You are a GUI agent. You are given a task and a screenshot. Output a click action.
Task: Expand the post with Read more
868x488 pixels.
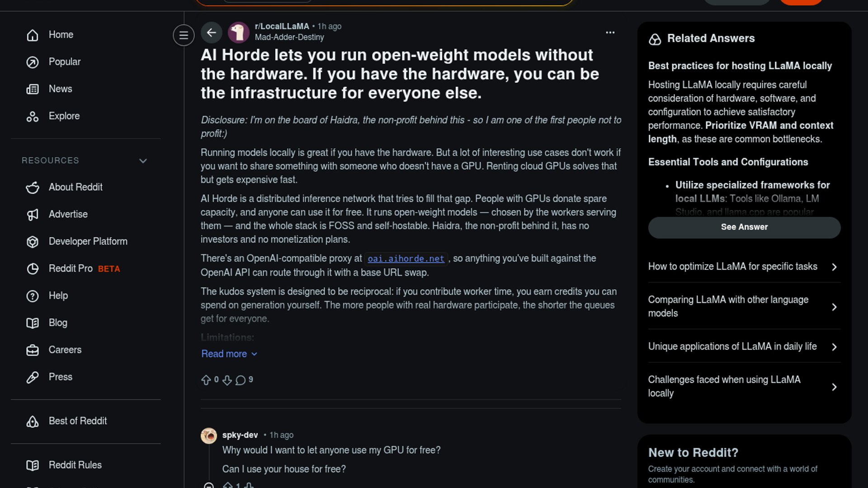coord(229,354)
